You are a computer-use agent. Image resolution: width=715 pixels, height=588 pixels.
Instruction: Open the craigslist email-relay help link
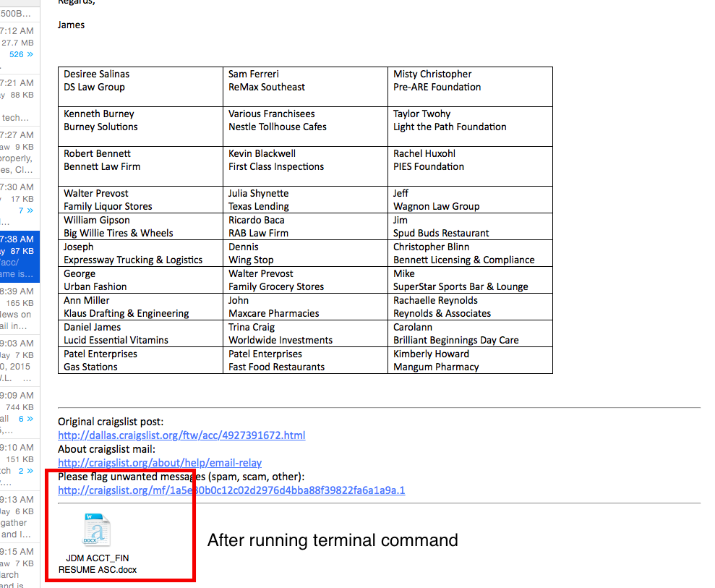coord(160,463)
